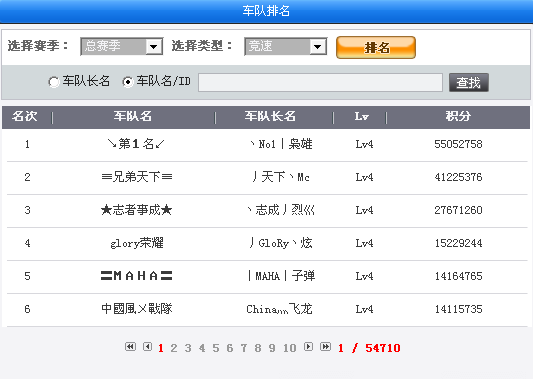Go to previous page arrow

(147, 347)
